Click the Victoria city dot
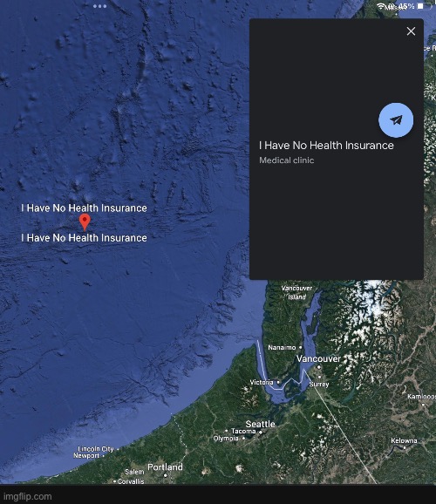The height and width of the screenshot is (504, 436). (278, 382)
